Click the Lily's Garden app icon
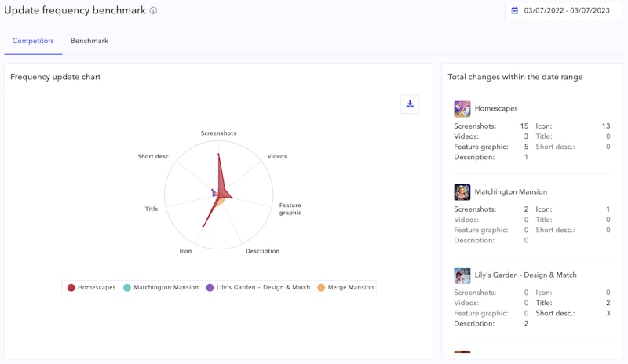The height and width of the screenshot is (364, 628). (462, 275)
